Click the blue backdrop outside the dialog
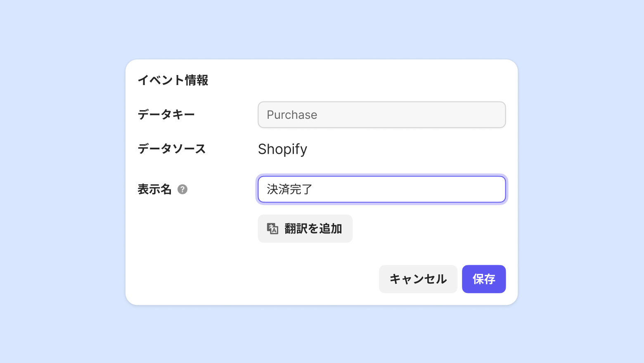The width and height of the screenshot is (644, 363). pos(62,181)
